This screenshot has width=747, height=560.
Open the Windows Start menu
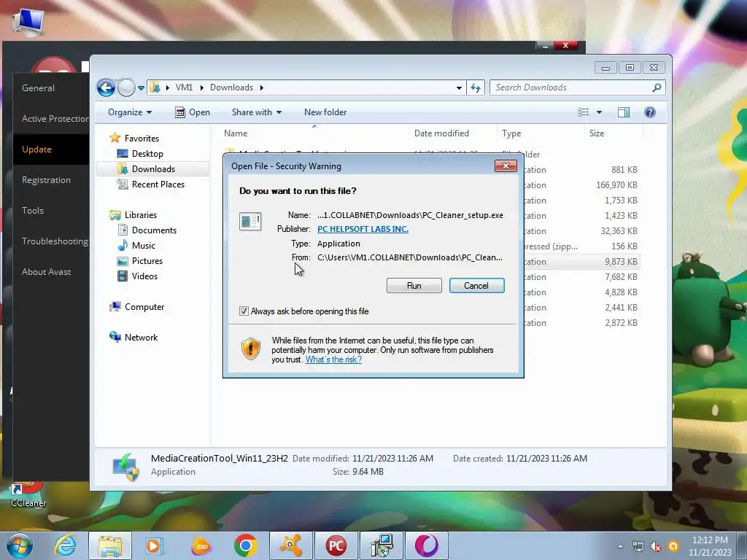click(20, 545)
